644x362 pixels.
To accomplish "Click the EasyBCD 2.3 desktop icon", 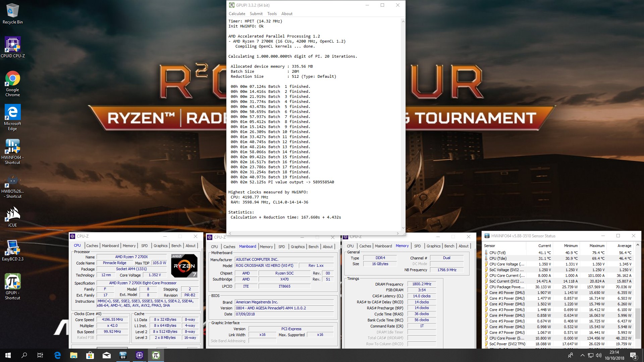I will (13, 251).
